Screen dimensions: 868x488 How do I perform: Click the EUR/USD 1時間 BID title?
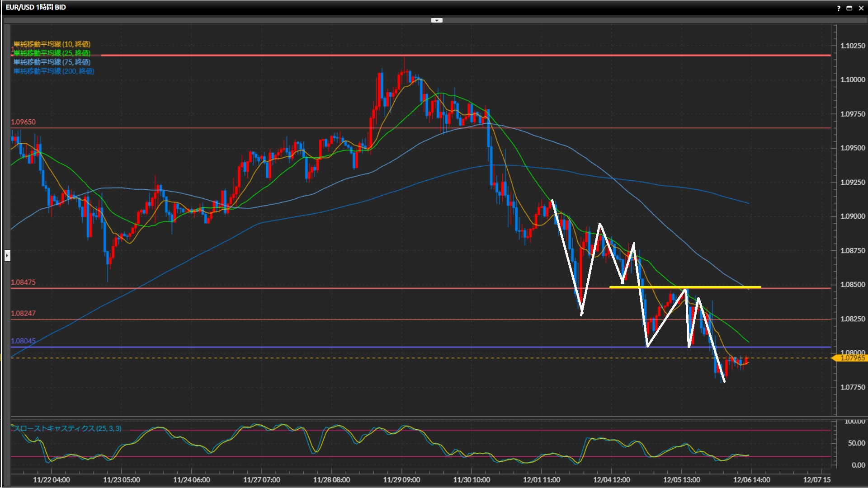click(x=36, y=7)
